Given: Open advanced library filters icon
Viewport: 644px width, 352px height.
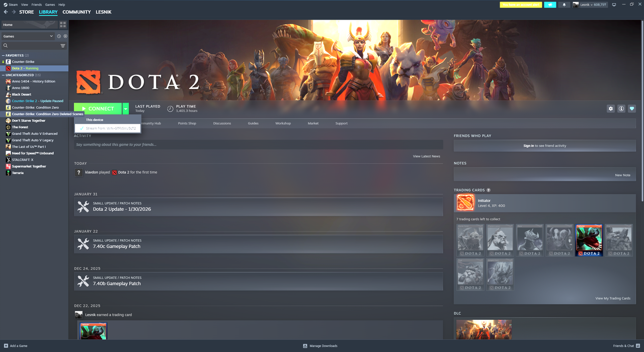Looking at the screenshot, I should coord(63,46).
